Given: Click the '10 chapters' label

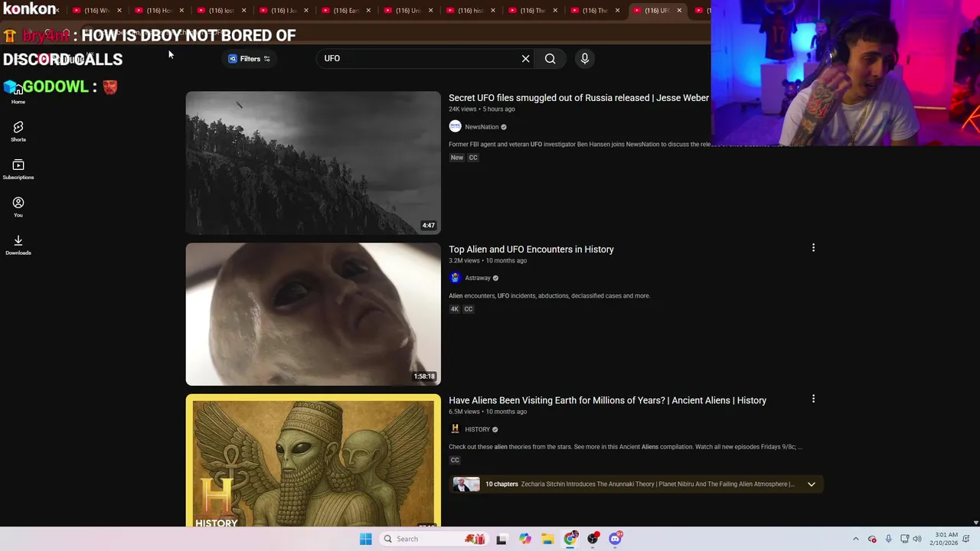Looking at the screenshot, I should (x=501, y=484).
